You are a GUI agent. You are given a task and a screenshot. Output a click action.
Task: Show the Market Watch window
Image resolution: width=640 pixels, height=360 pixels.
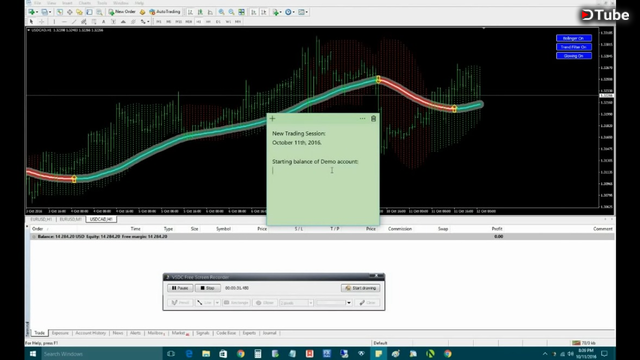click(60, 12)
